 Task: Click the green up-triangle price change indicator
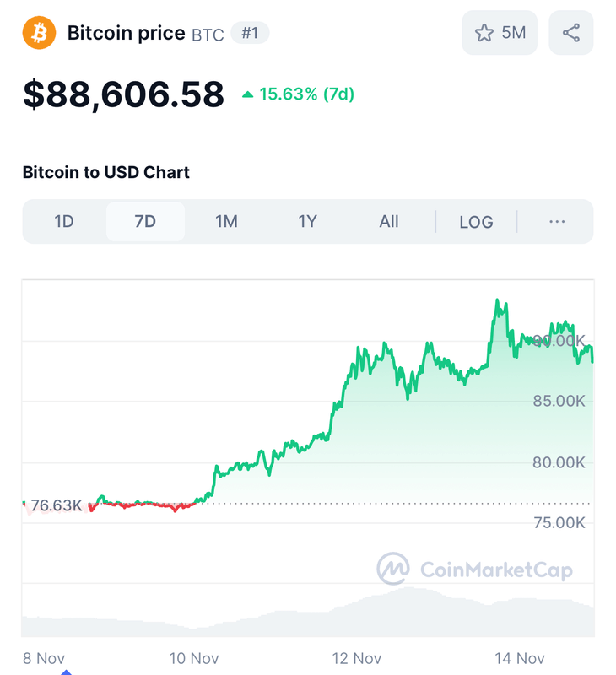(247, 94)
